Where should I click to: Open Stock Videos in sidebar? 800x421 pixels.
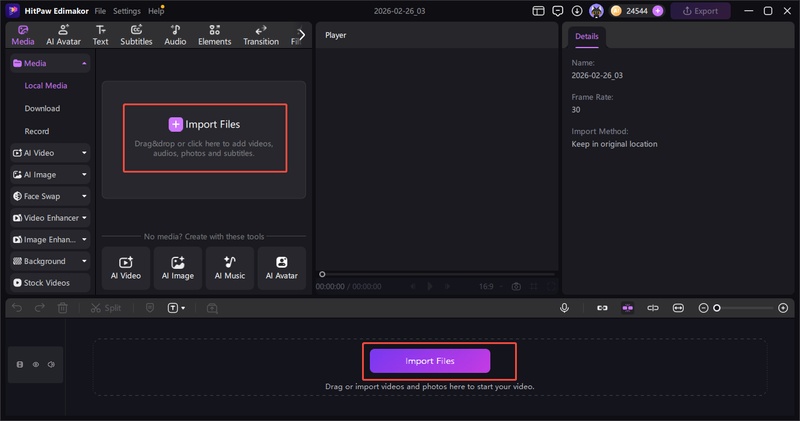click(50, 283)
